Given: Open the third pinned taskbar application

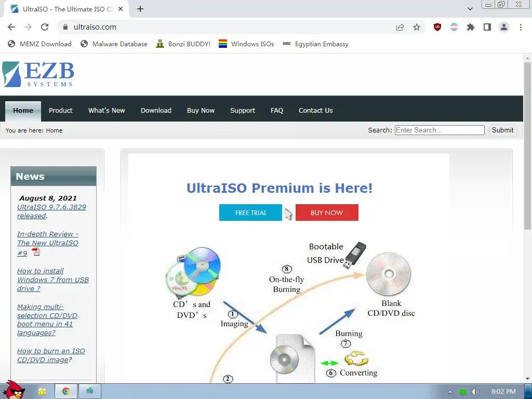Looking at the screenshot, I should 89,391.
